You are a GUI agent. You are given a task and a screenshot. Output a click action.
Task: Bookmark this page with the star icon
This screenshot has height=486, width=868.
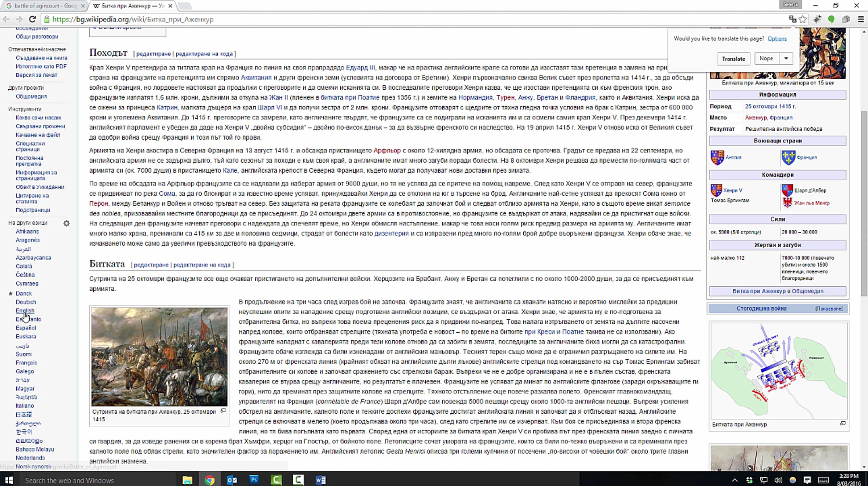(x=803, y=19)
